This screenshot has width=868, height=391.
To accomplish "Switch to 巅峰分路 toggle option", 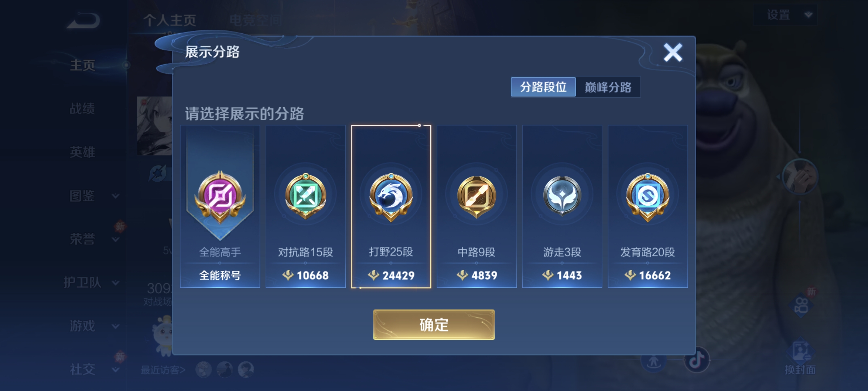I will (608, 87).
